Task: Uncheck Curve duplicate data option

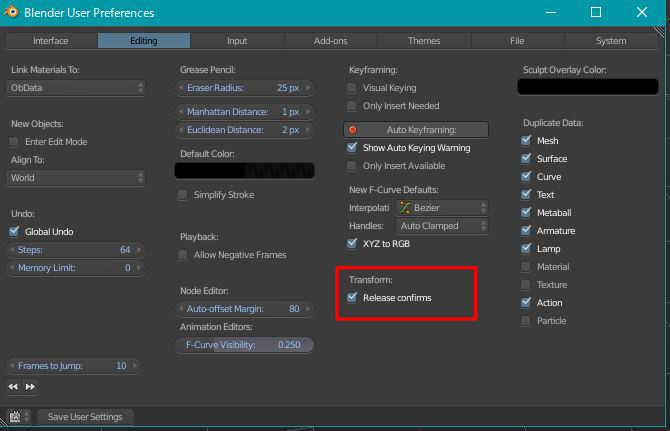Action: [526, 176]
